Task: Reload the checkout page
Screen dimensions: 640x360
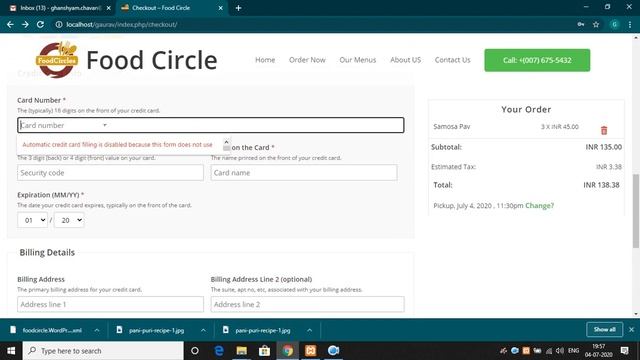Action: point(40,24)
